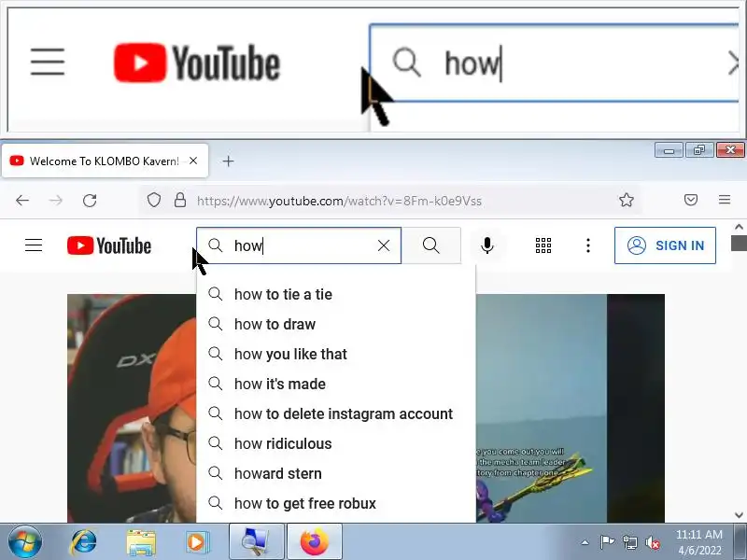Screen dimensions: 747x560
Task: Click the page scrollbar down arrow
Action: (x=739, y=515)
